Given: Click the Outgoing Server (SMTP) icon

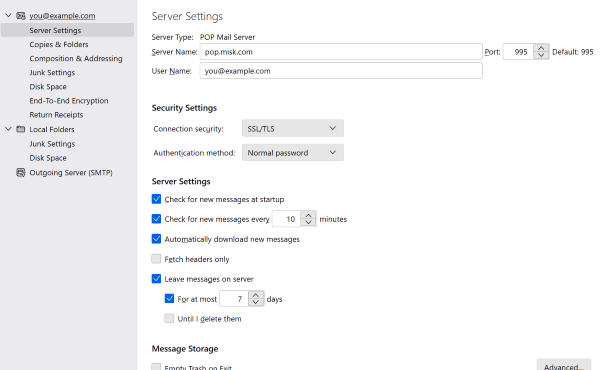Looking at the screenshot, I should click(21, 173).
